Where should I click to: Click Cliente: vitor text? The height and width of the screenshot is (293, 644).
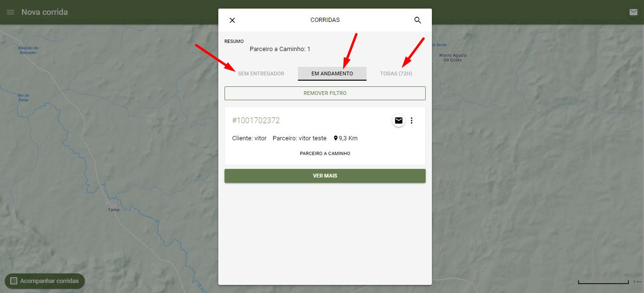point(249,138)
